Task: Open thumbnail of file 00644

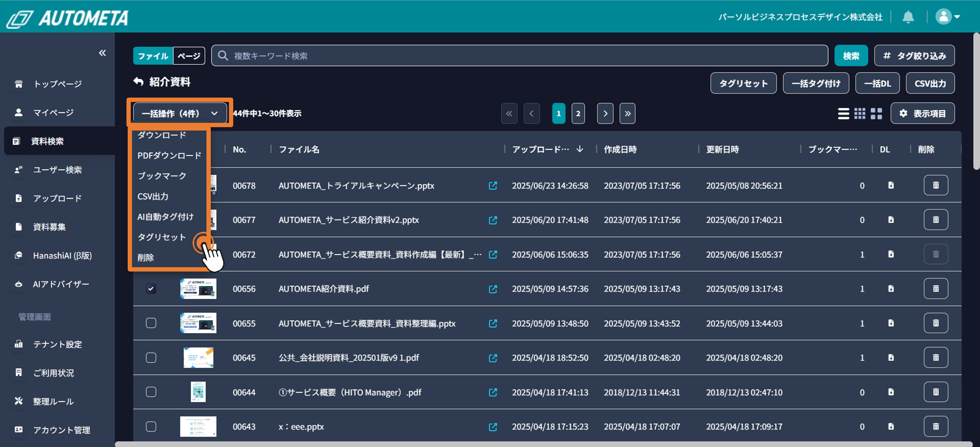Action: click(x=198, y=392)
